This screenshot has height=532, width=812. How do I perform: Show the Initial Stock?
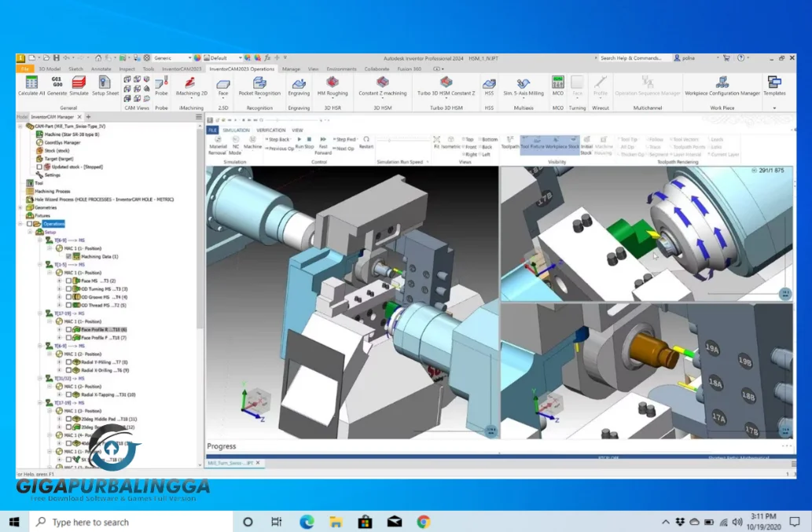tap(586, 146)
